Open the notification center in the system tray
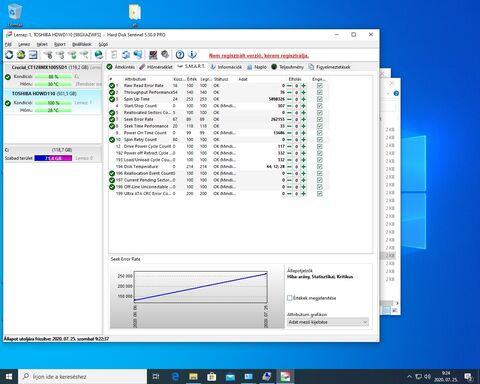Viewport: 480px width, 384px height. click(469, 377)
